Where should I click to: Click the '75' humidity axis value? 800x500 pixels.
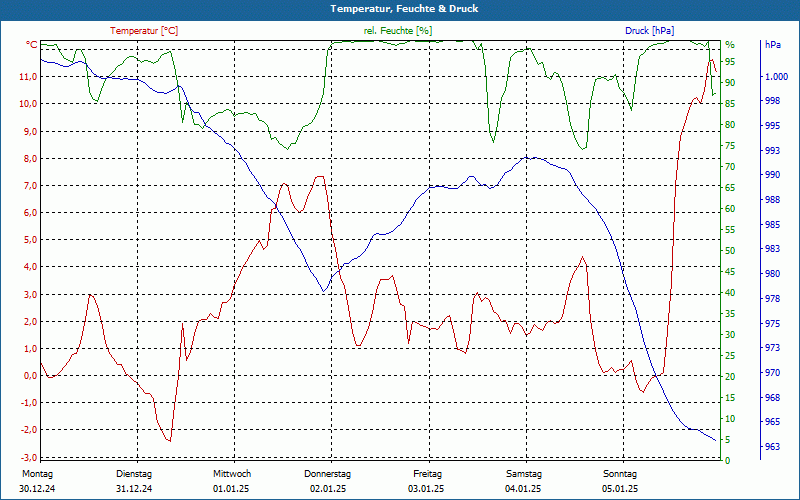coord(730,146)
